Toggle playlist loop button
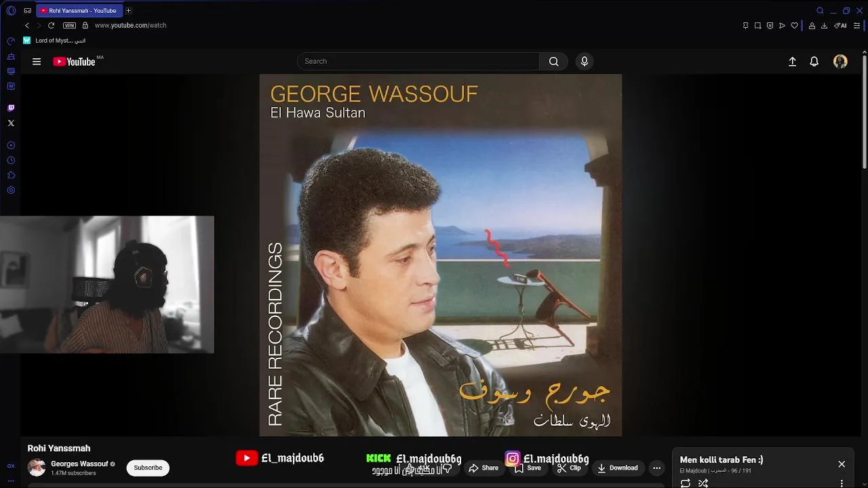The width and height of the screenshot is (868, 488). click(686, 483)
